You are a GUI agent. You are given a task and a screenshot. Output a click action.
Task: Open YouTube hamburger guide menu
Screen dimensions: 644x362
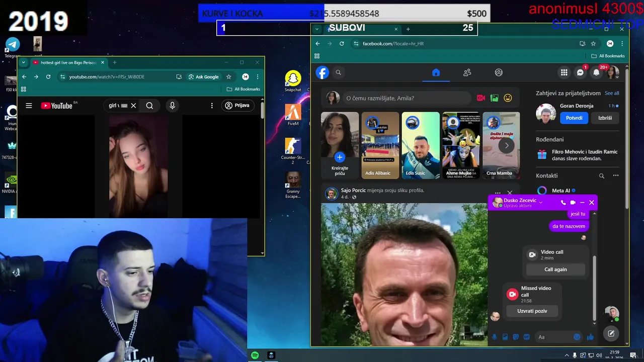pyautogui.click(x=29, y=106)
